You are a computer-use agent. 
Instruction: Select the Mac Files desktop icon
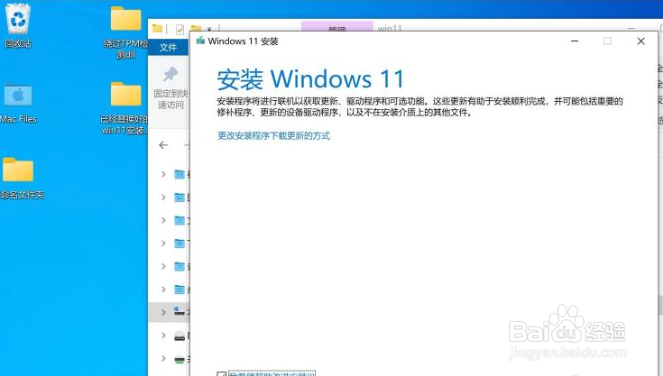coord(18,104)
